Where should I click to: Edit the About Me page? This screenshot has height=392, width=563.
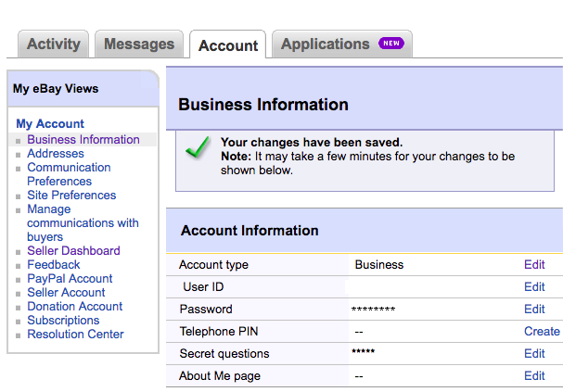point(534,376)
